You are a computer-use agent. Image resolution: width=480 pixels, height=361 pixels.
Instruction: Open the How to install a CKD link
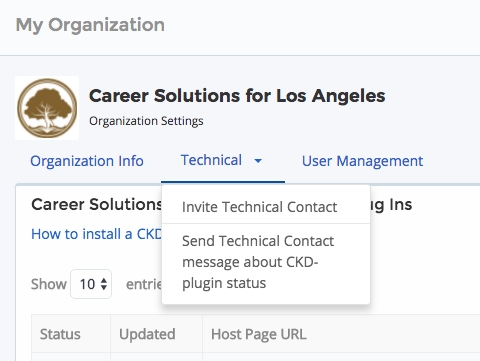[97, 234]
